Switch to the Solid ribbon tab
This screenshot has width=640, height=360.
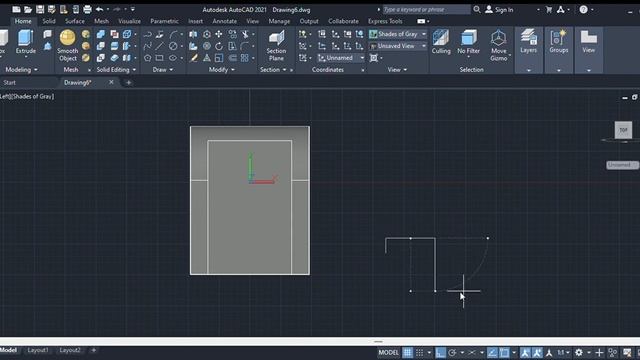49,21
